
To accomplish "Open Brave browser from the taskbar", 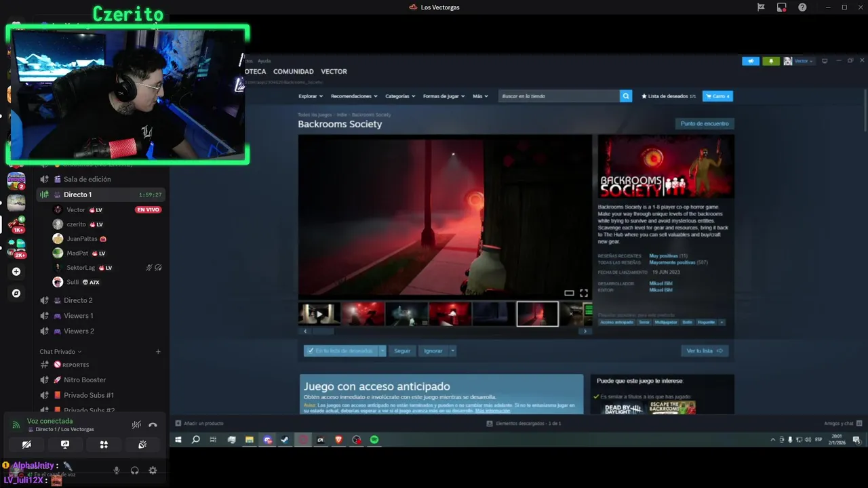I will point(338,440).
